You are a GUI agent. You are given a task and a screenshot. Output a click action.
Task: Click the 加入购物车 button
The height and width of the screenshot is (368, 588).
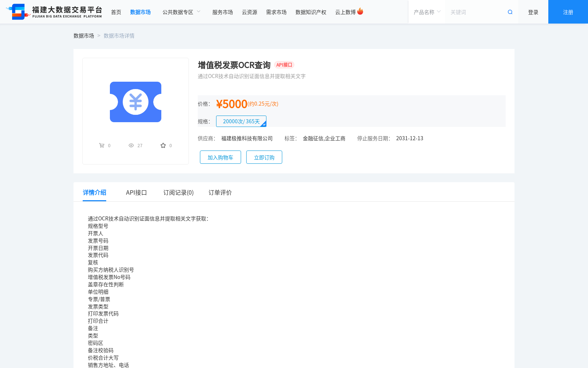[220, 157]
